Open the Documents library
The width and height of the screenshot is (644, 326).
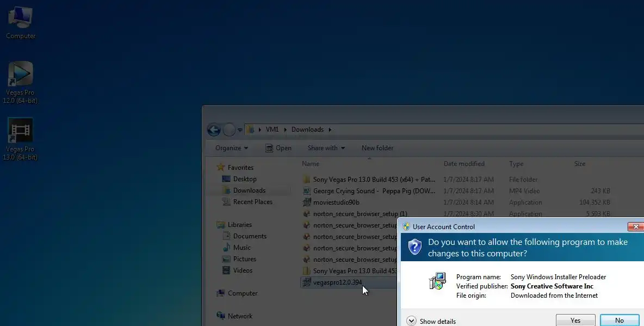[x=250, y=236]
